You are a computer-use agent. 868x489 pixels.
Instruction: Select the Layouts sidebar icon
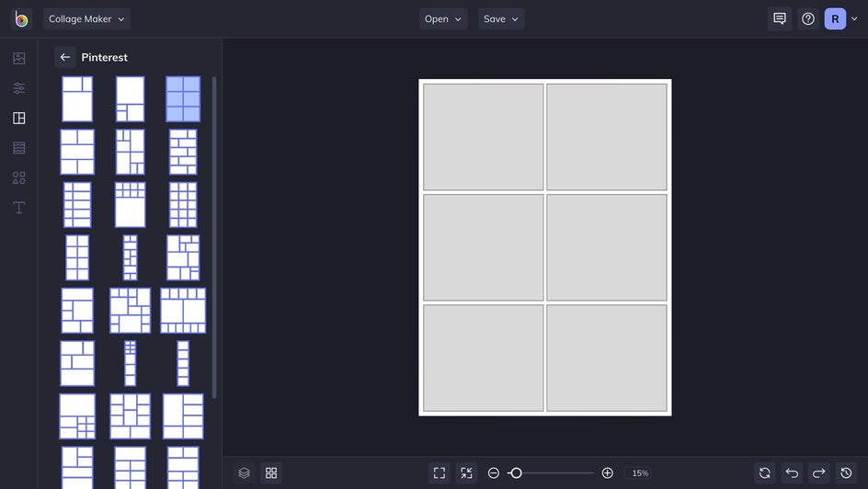point(18,118)
